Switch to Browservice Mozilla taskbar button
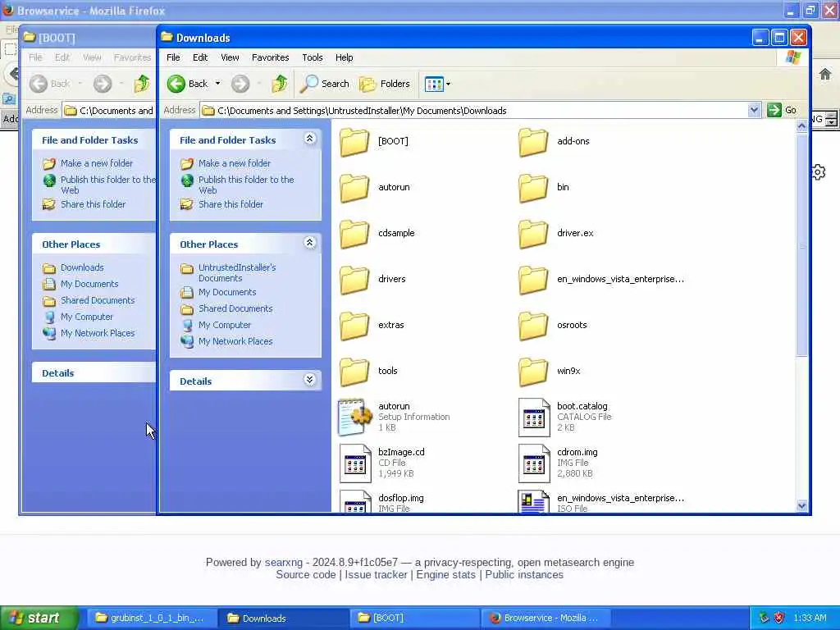The width and height of the screenshot is (840, 630). tap(546, 619)
